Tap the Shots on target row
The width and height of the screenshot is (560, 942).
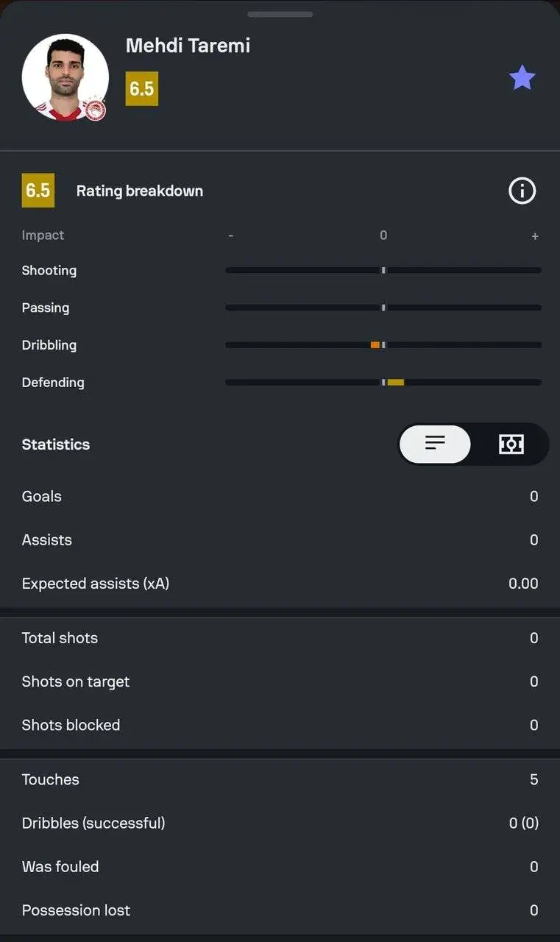point(280,681)
